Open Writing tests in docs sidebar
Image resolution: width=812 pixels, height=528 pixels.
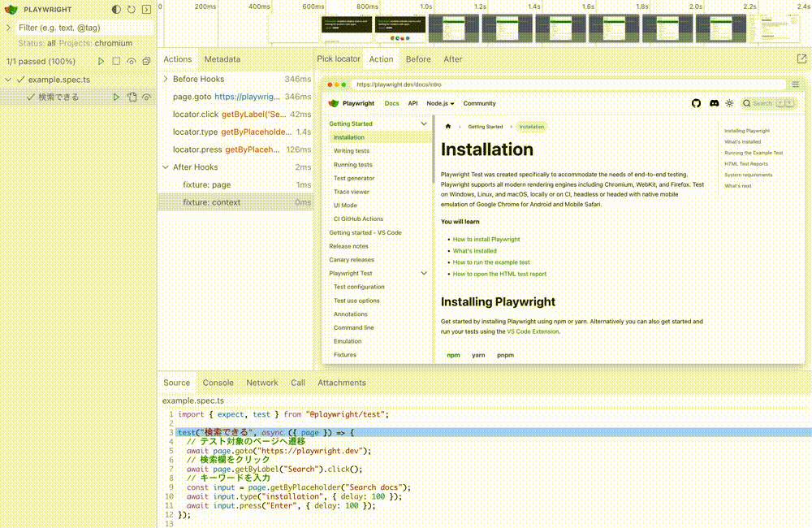tap(352, 151)
